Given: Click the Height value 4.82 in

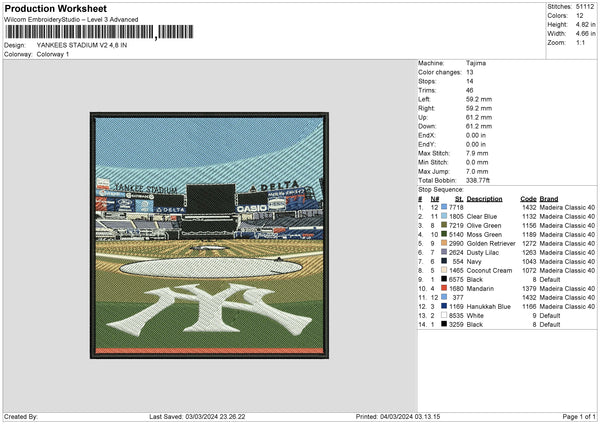Looking at the screenshot, I should (585, 24).
